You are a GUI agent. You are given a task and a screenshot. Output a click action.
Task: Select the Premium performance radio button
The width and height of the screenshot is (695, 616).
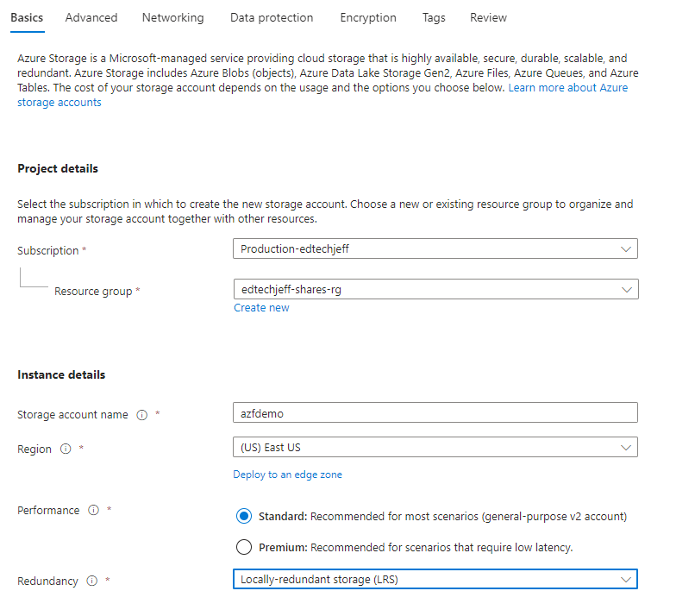click(x=244, y=547)
